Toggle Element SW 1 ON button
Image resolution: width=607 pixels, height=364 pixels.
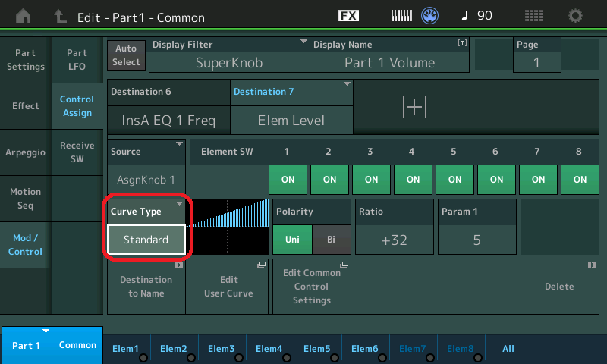[x=288, y=180]
